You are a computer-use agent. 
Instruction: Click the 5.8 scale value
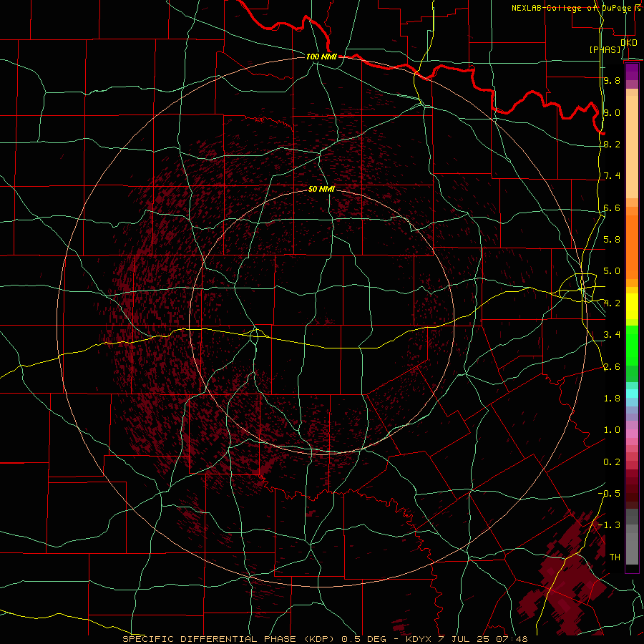coord(612,240)
